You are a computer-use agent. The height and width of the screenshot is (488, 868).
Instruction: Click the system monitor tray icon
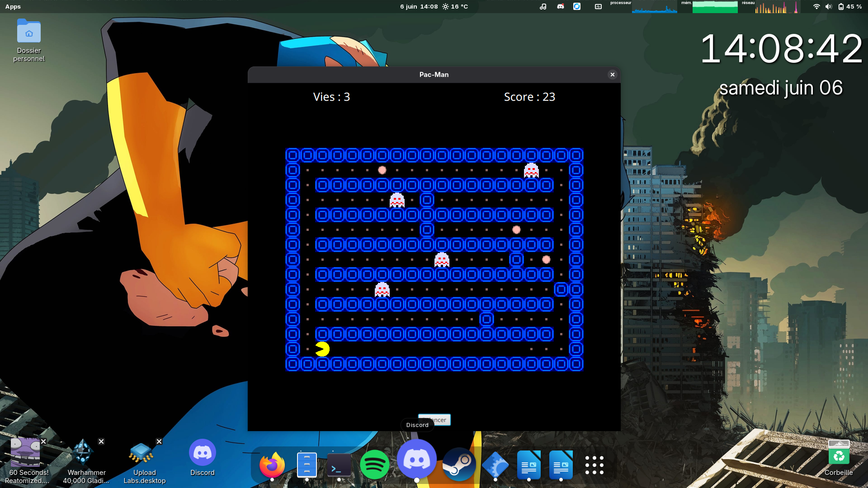pos(598,6)
